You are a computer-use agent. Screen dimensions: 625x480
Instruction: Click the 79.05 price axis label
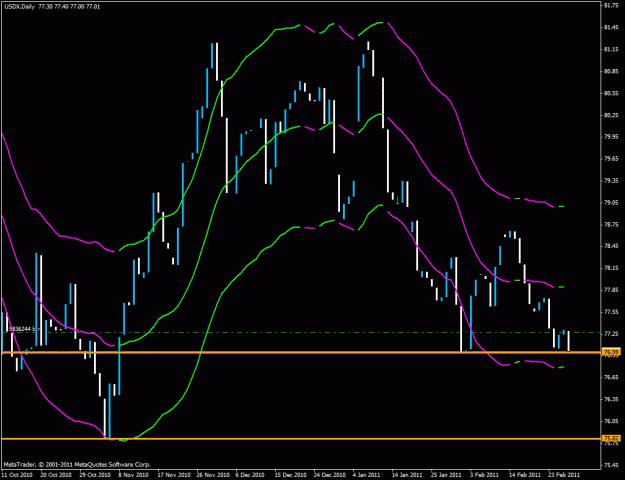pos(611,203)
